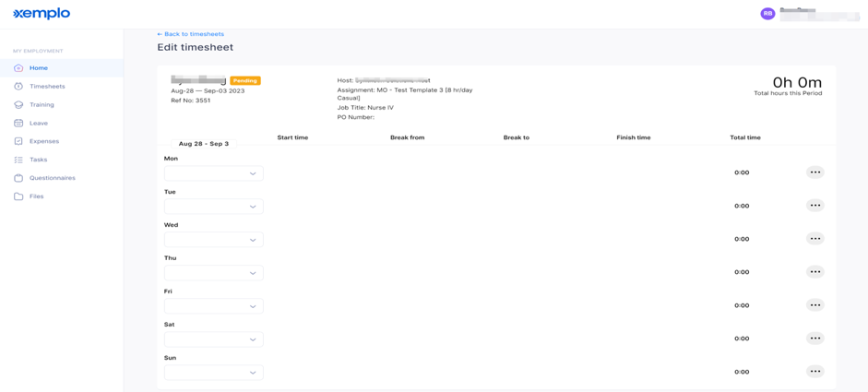This screenshot has width=868, height=392.
Task: Click the Expenses icon in sidebar
Action: tap(18, 141)
